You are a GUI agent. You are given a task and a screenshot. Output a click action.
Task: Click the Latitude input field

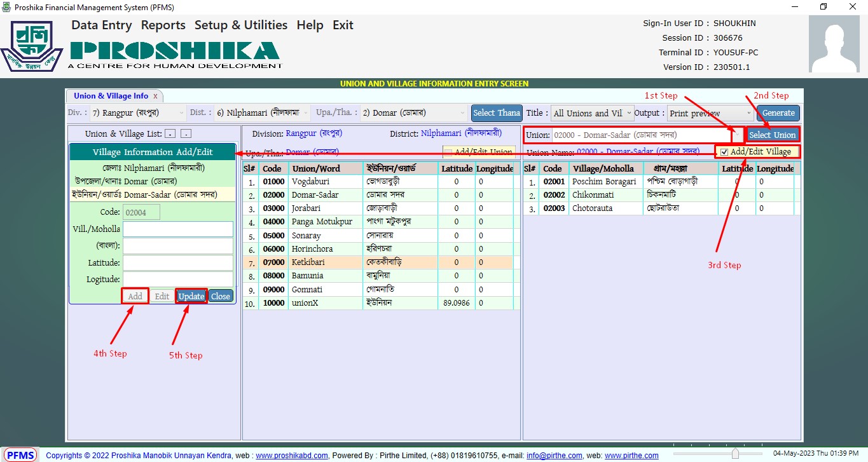click(178, 262)
